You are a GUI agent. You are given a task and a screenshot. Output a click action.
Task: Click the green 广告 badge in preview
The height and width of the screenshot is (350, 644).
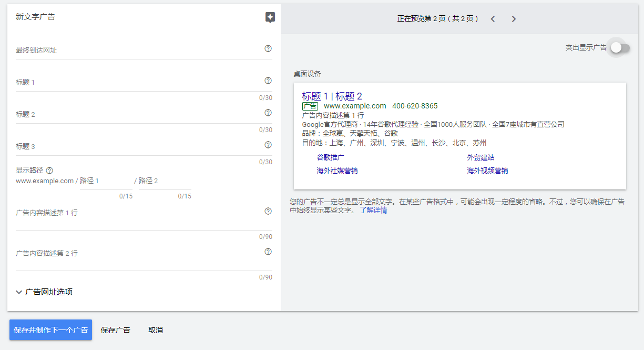[310, 106]
